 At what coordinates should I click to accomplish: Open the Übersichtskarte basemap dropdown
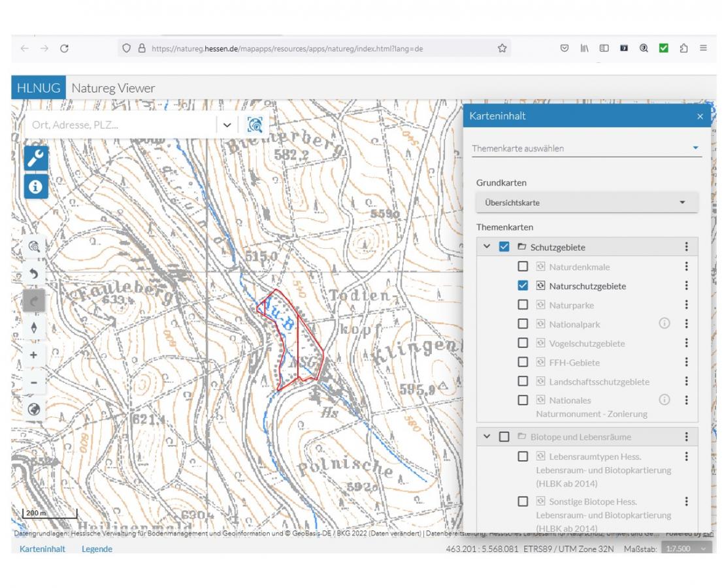(x=586, y=203)
